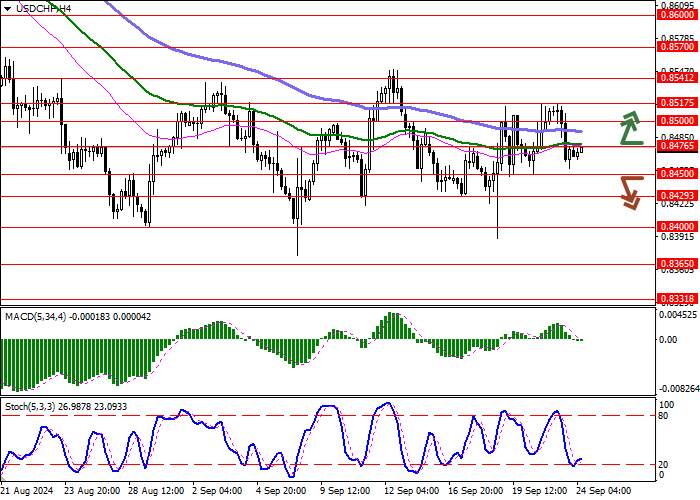
Task: Click the Stochastic scale value 100
Action: (x=666, y=405)
